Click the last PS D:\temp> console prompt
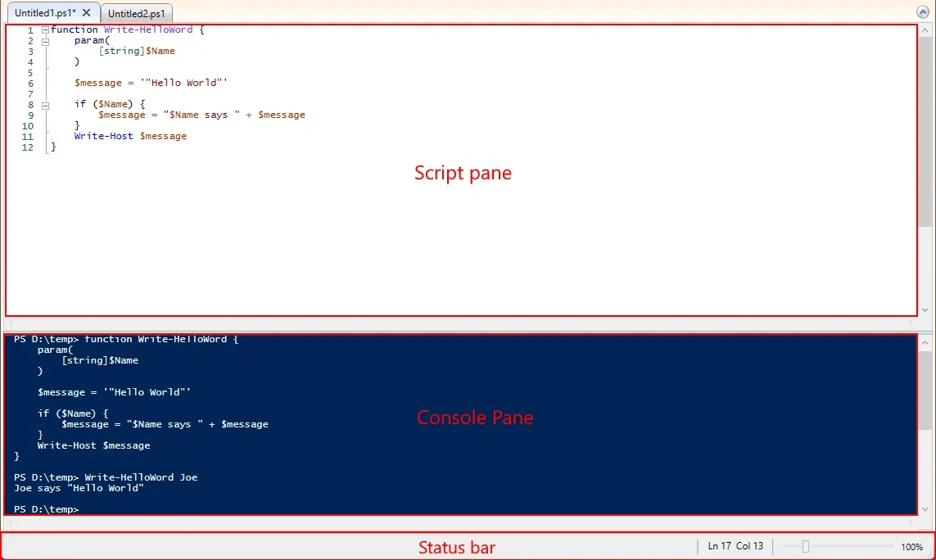This screenshot has width=936, height=560. tap(47, 509)
